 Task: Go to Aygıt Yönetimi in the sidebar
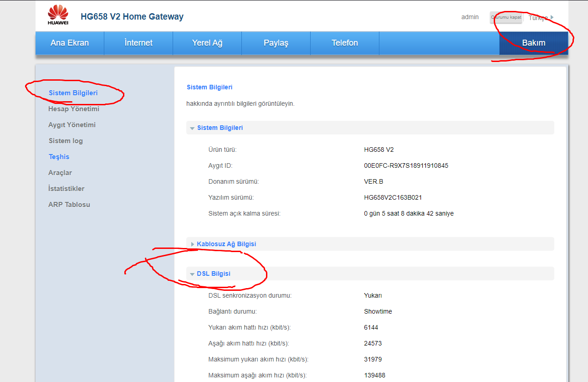pos(72,125)
